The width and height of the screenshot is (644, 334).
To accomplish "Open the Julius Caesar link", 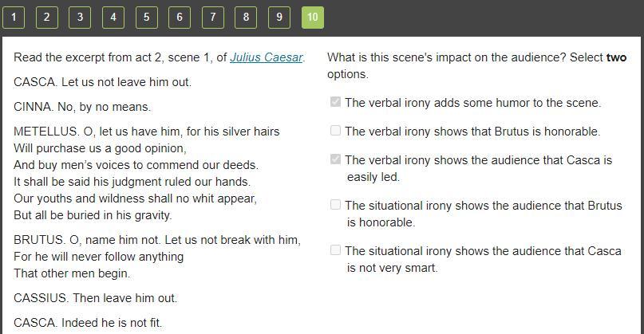I will pos(266,57).
